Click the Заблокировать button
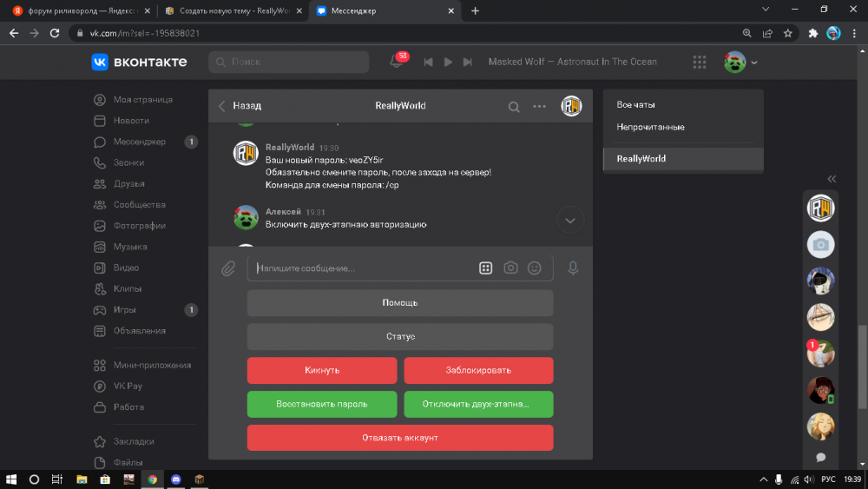868x489 pixels. coord(478,371)
